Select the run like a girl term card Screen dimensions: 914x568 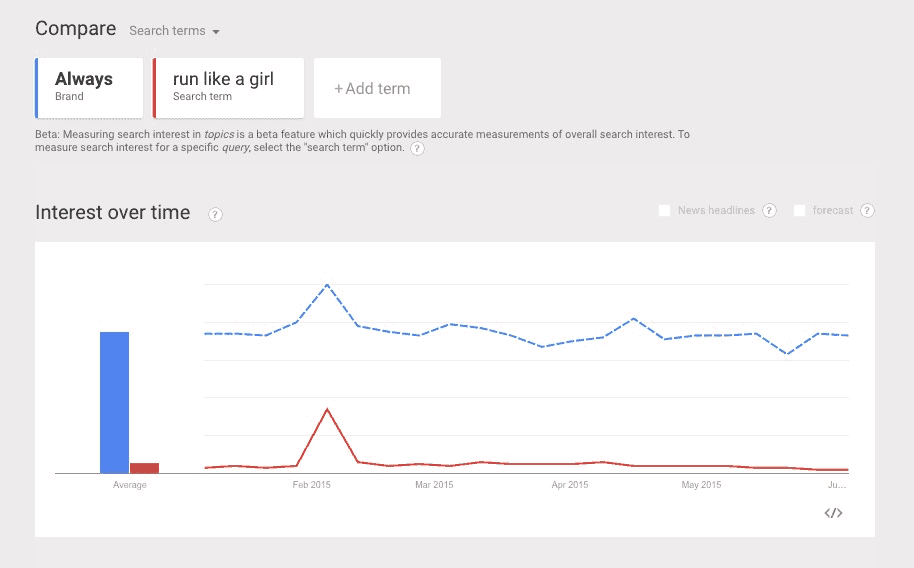pyautogui.click(x=228, y=87)
